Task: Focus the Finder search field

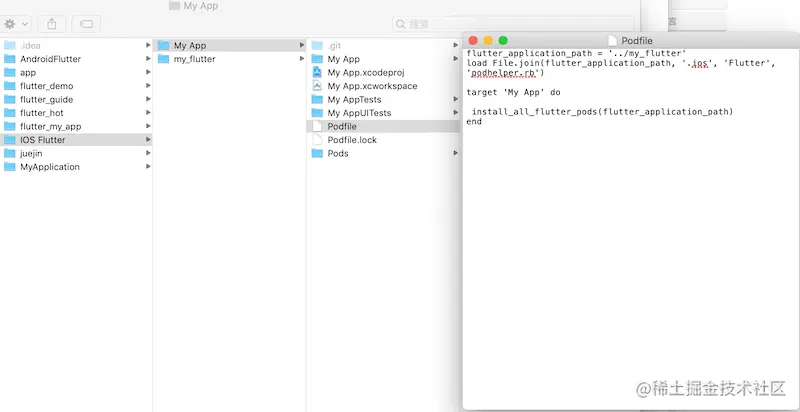Action: (x=513, y=24)
